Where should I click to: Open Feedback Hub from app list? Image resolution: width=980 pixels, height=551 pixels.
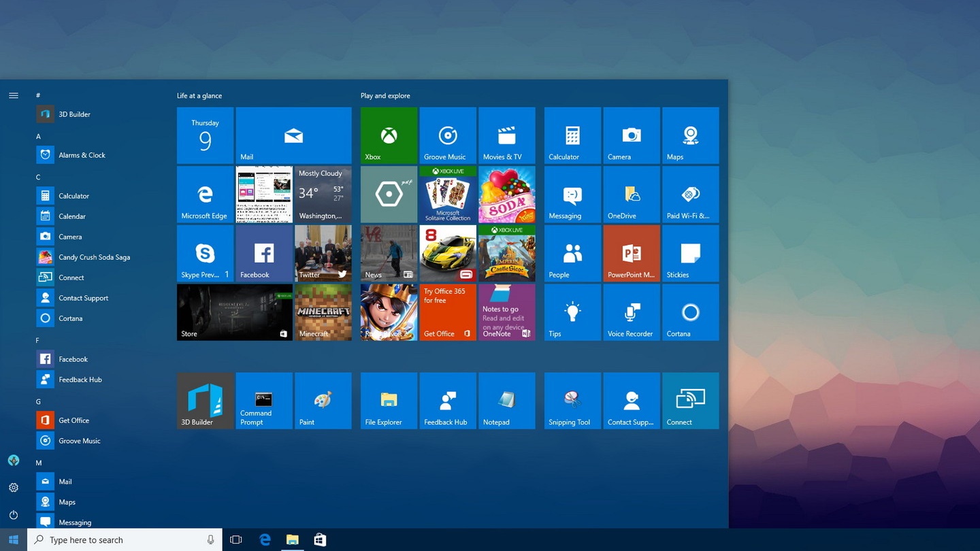80,380
